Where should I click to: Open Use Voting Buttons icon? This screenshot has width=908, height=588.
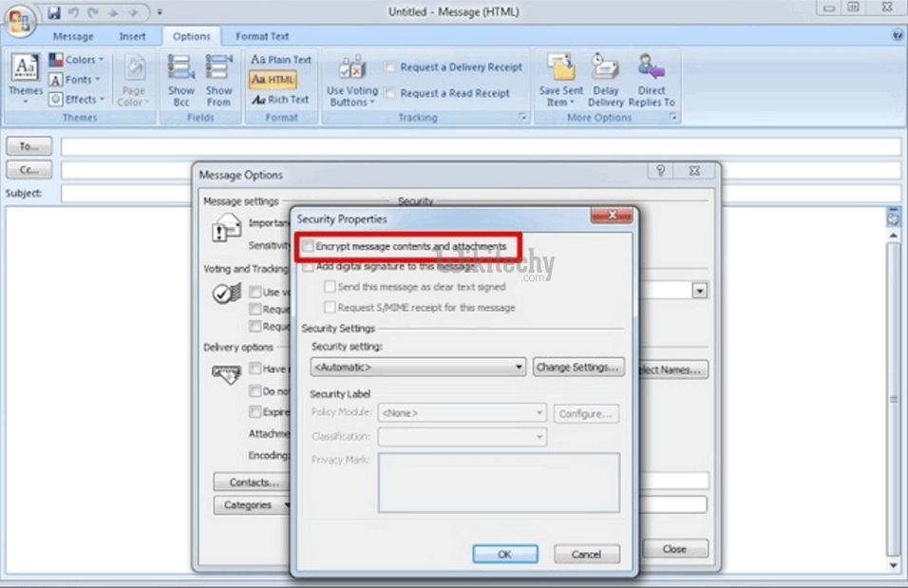(x=351, y=70)
